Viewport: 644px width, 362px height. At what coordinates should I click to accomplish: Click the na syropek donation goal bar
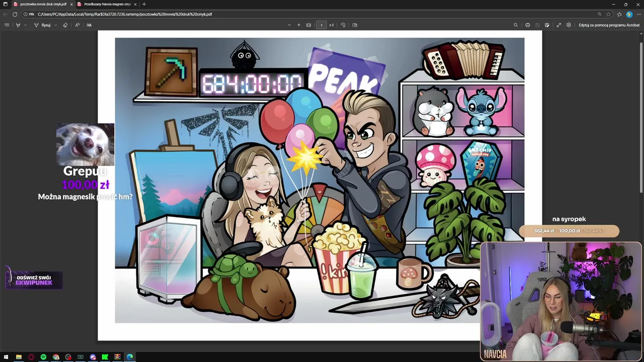[569, 231]
